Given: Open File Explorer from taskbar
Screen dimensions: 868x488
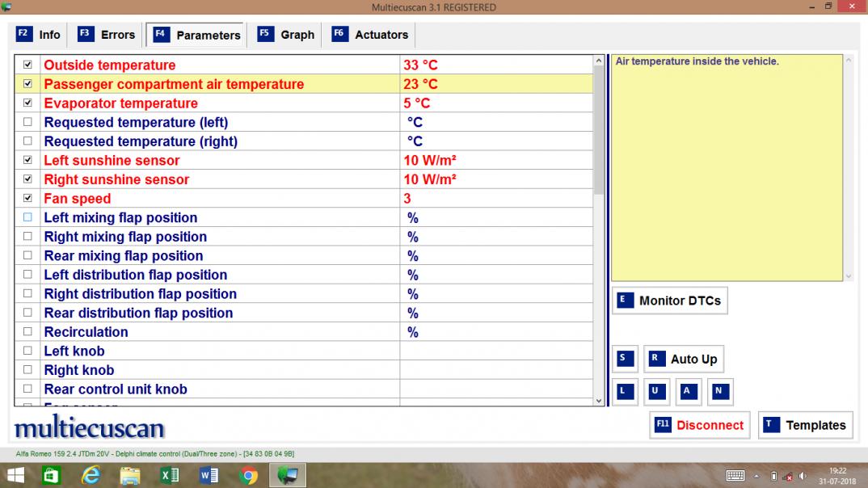Looking at the screenshot, I should (x=130, y=475).
